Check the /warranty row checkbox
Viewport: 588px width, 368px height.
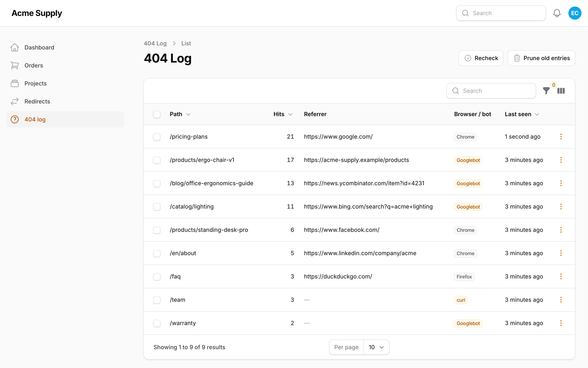pos(157,323)
